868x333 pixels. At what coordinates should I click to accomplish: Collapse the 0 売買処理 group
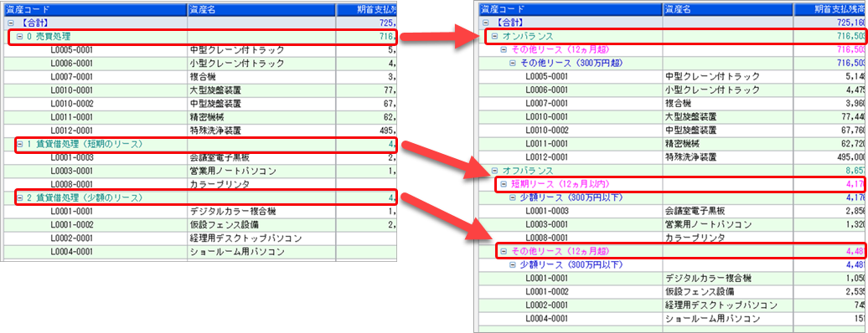(20, 37)
